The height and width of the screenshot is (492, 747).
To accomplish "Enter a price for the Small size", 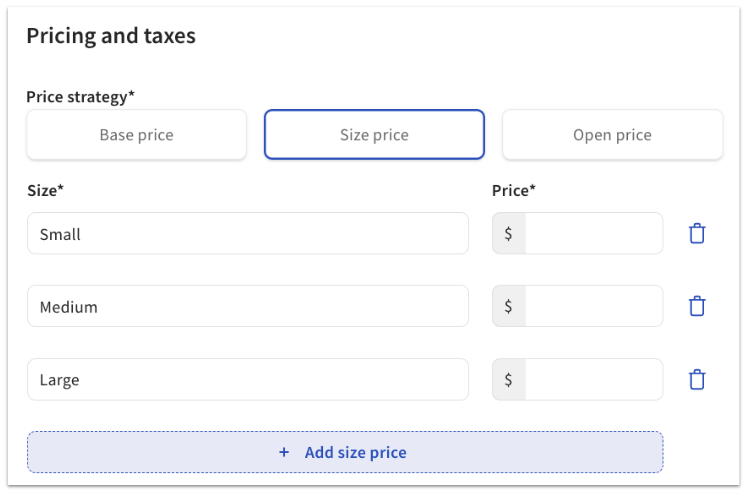I will [x=593, y=234].
